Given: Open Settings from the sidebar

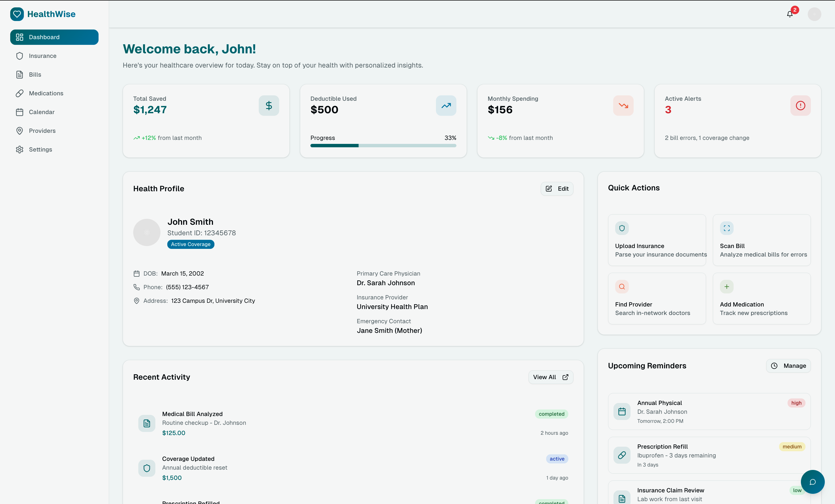Looking at the screenshot, I should pos(40,149).
